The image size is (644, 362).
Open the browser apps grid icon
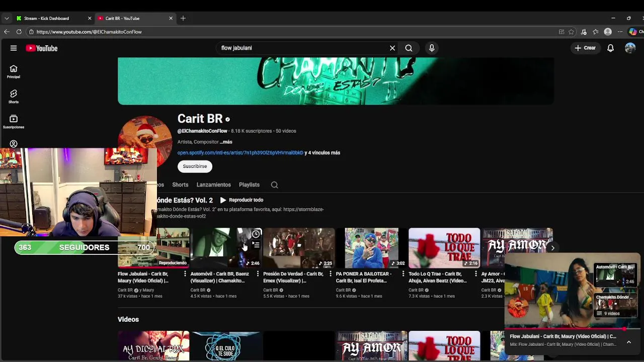561,32
